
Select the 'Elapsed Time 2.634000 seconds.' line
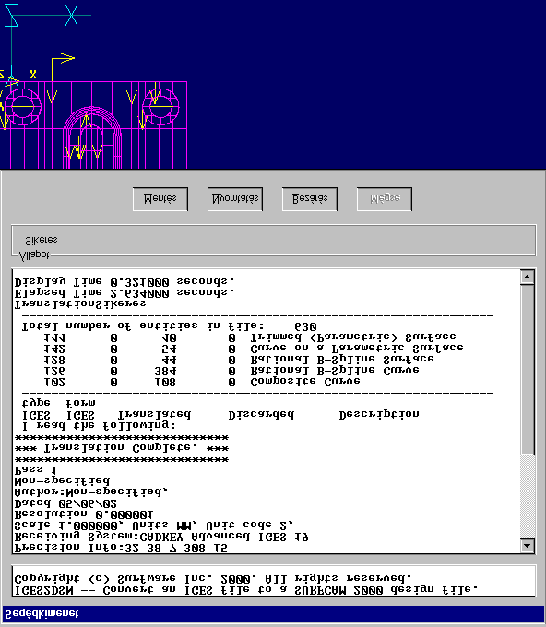click(124, 293)
